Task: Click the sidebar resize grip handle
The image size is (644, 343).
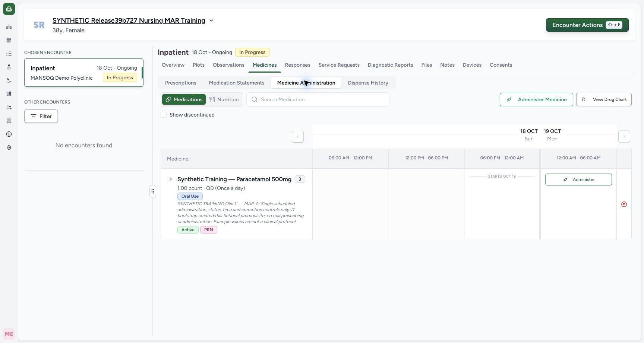Action: 153,191
